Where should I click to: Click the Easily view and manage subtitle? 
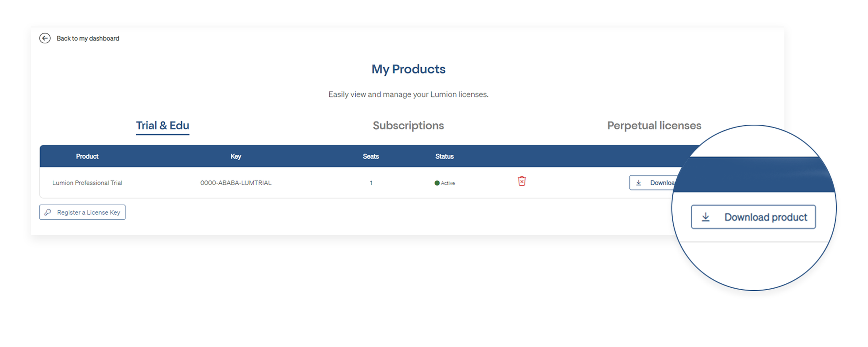[408, 94]
